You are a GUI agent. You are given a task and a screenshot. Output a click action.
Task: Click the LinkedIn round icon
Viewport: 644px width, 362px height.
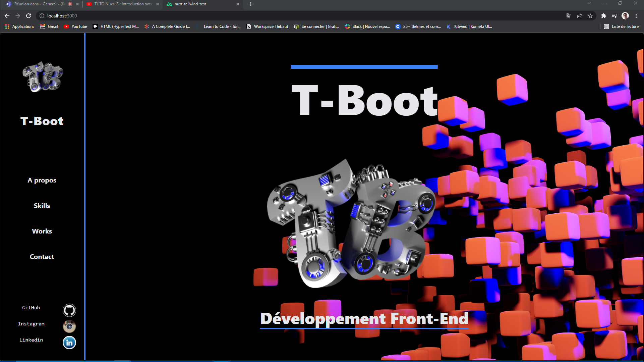click(69, 343)
